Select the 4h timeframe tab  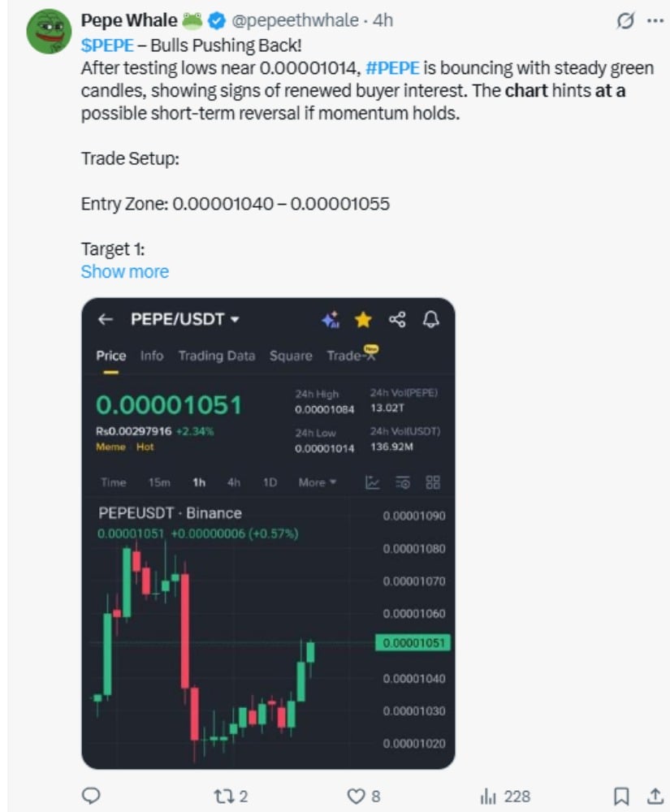pos(234,482)
